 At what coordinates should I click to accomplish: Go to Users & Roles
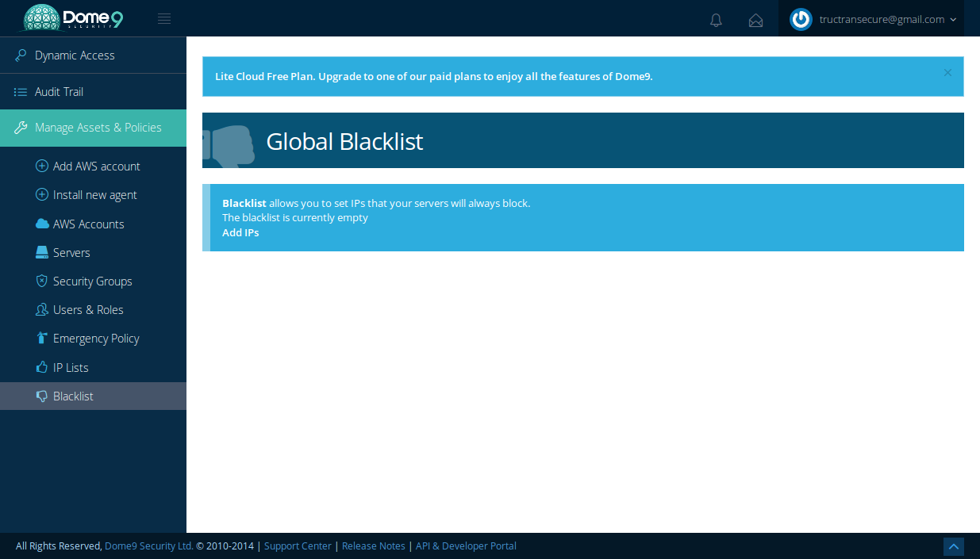(88, 310)
